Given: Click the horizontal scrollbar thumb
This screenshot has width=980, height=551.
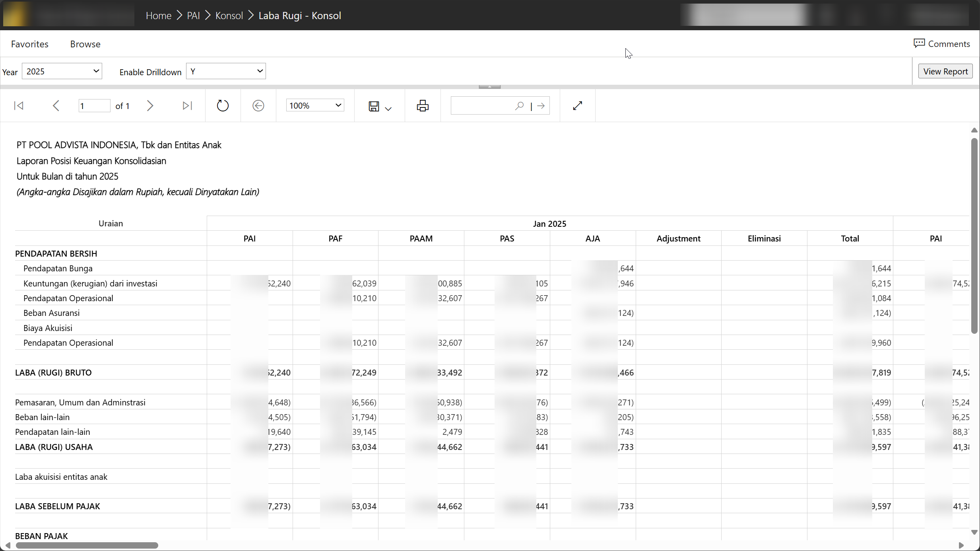Looking at the screenshot, I should tap(87, 545).
